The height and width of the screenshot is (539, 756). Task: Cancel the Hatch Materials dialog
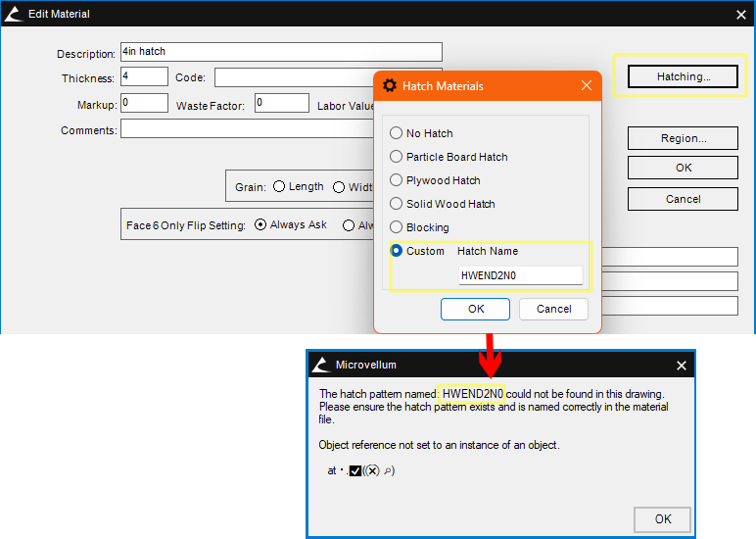pyautogui.click(x=553, y=309)
